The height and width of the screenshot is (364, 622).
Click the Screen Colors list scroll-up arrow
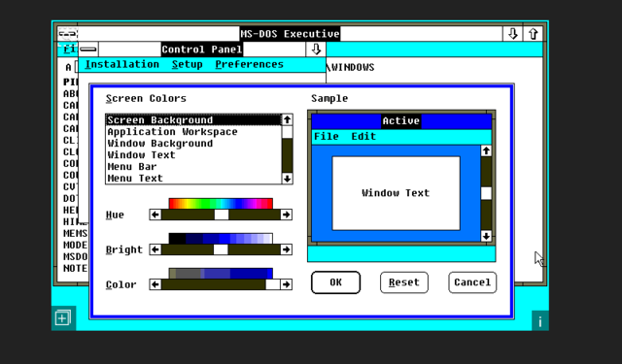click(288, 119)
